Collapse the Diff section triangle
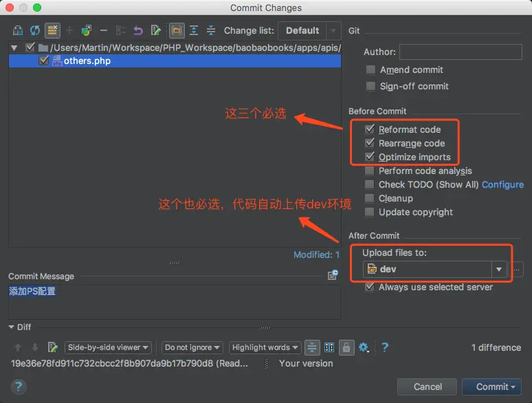 [12, 327]
